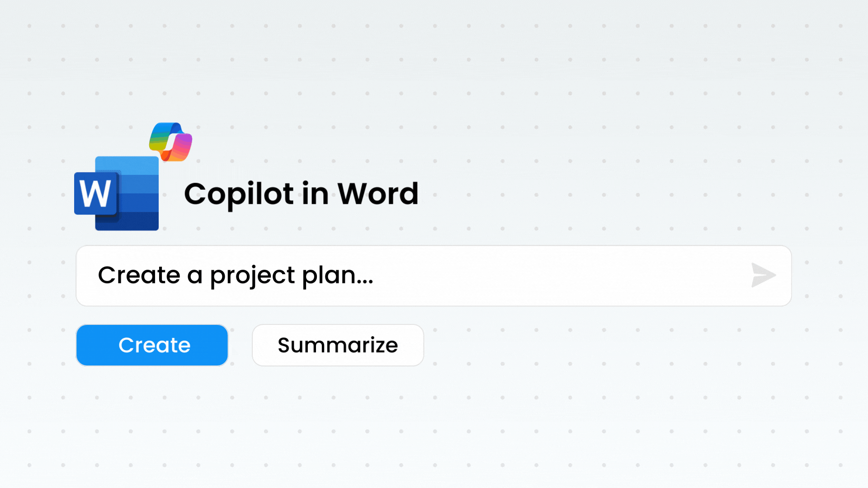
Task: Click the 'Create a project plan...' placeholder text
Action: pos(236,275)
